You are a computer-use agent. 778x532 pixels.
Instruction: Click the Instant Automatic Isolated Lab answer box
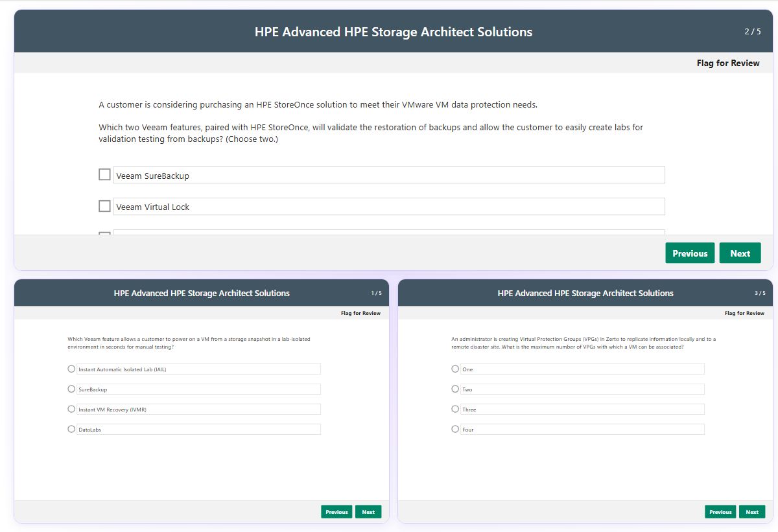pyautogui.click(x=198, y=369)
